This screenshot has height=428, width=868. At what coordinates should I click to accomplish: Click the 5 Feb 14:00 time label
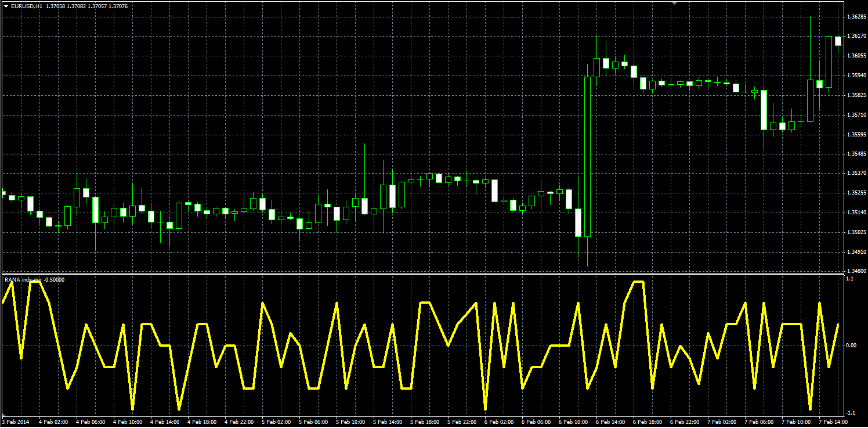tap(388, 422)
